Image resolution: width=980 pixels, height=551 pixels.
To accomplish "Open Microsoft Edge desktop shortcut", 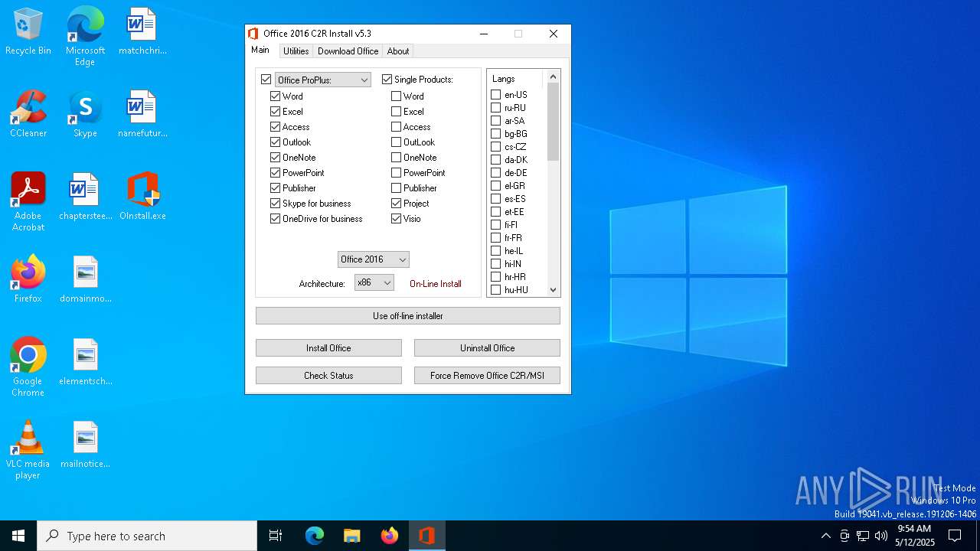I will 85,37.
